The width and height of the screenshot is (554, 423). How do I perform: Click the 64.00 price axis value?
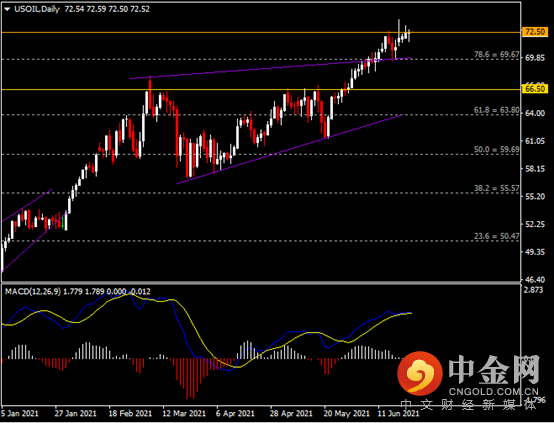[535, 113]
